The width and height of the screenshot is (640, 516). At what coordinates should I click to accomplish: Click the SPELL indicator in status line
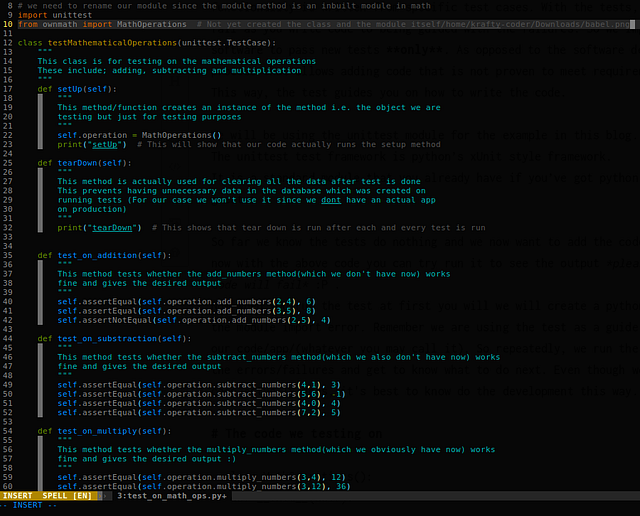coord(55,496)
